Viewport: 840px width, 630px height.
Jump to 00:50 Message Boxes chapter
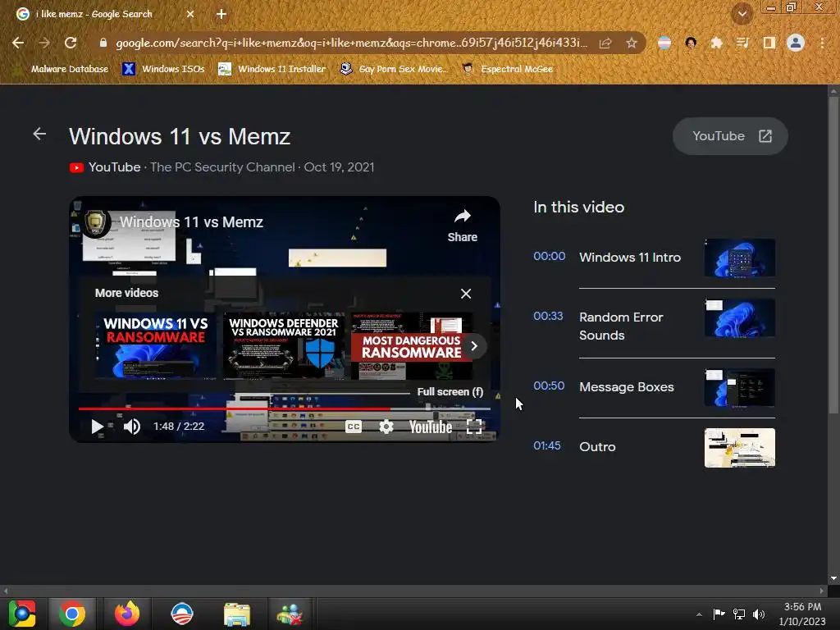[x=654, y=387]
